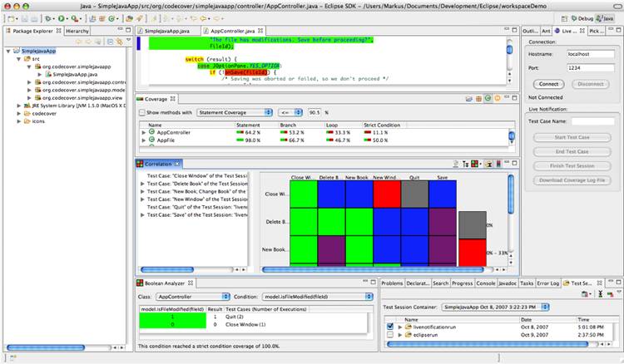624x364 pixels.
Task: Click the red New Window/Close Window correlation cell
Action: pyautogui.click(x=385, y=194)
